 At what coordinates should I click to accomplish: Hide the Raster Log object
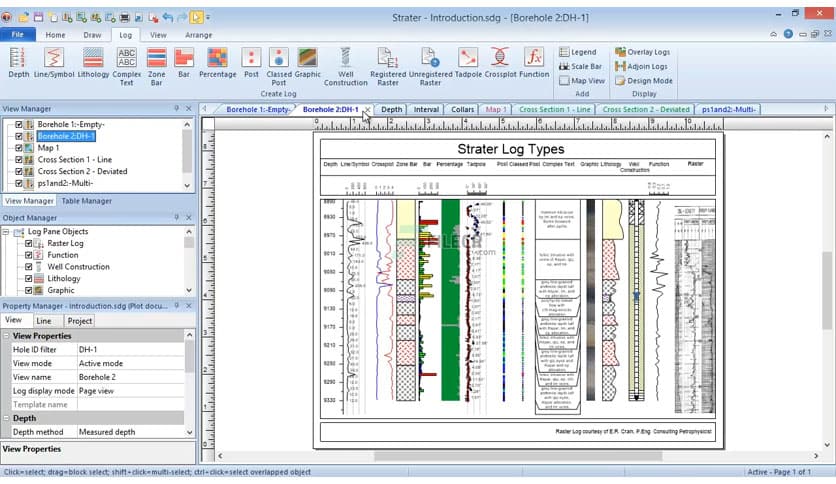click(x=29, y=243)
